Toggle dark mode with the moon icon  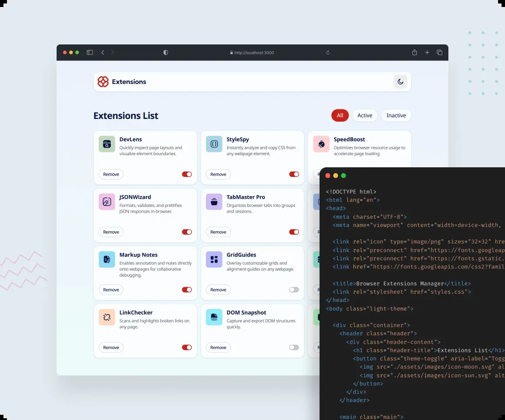[401, 82]
